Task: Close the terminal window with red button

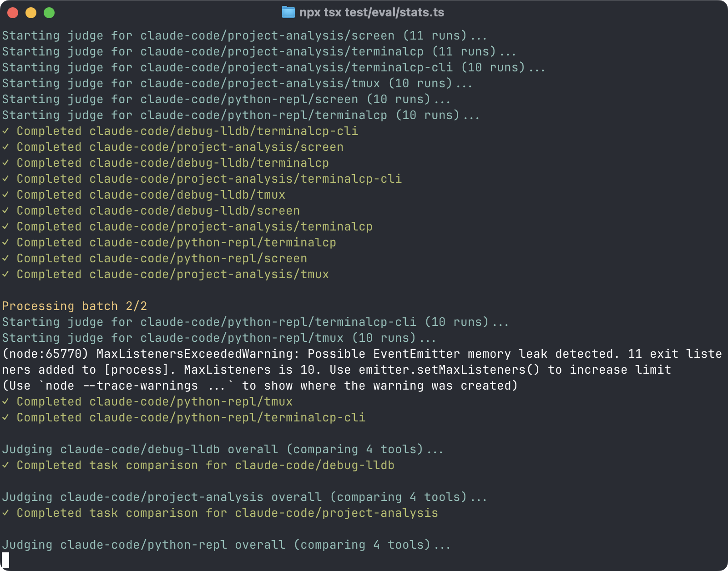Action: tap(13, 13)
